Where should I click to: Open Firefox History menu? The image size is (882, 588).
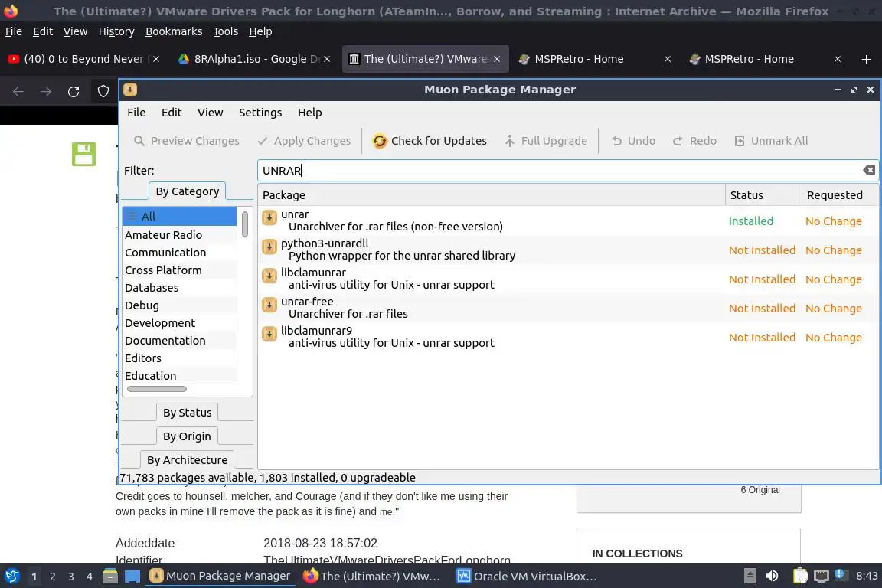[116, 31]
